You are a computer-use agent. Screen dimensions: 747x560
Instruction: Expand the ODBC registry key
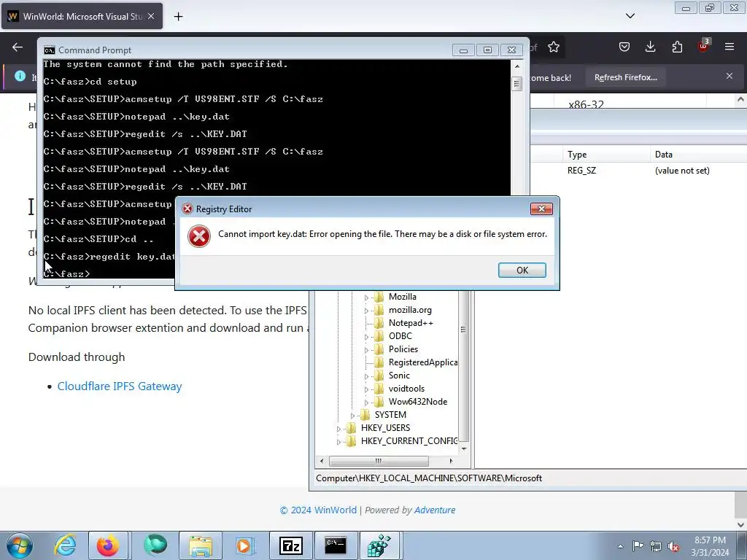pos(366,337)
